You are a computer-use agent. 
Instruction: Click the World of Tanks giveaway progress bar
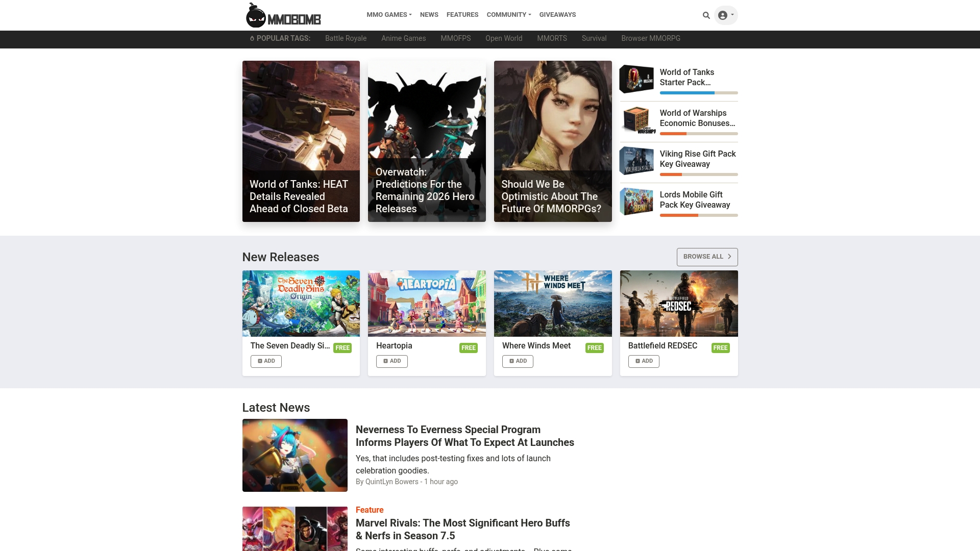click(698, 93)
